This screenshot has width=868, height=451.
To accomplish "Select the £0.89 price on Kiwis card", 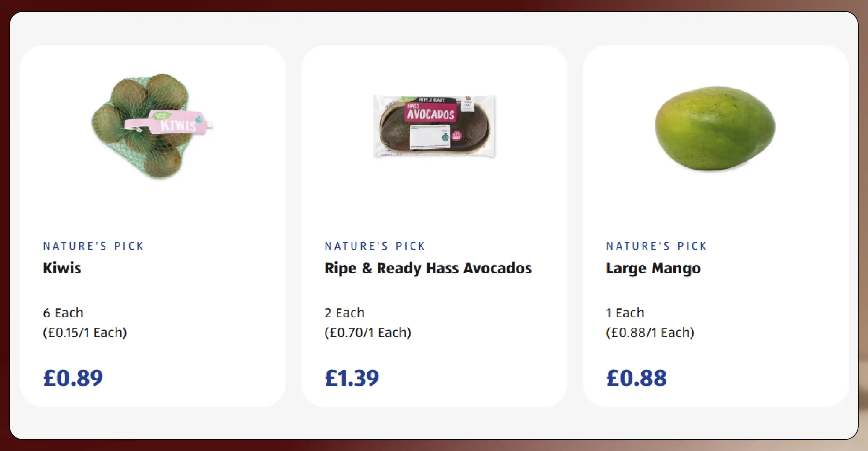I will pos(72,378).
